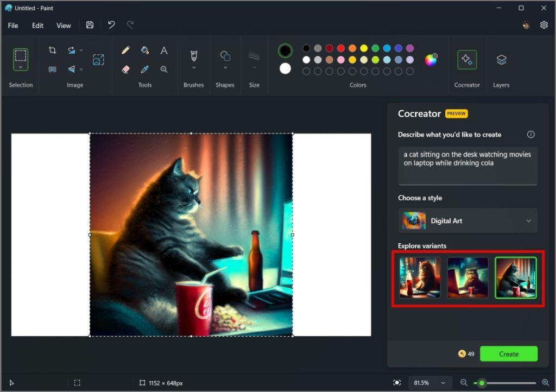
Task: Open the View menu
Action: [64, 26]
